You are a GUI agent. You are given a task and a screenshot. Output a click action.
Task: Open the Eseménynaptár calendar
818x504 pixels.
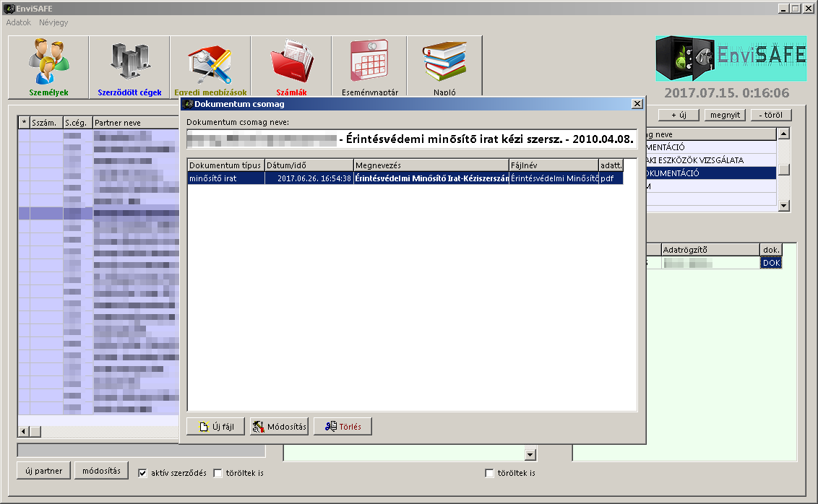tap(369, 66)
